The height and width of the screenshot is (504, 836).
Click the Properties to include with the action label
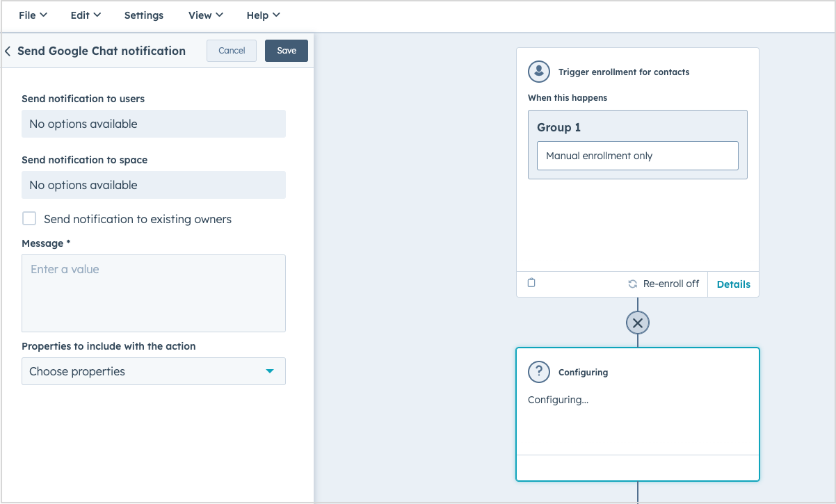tap(108, 346)
